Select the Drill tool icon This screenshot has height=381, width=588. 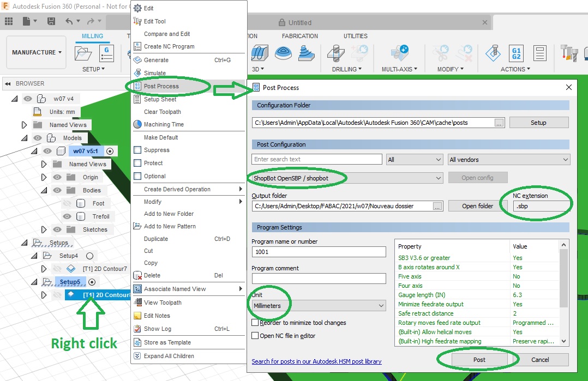click(x=336, y=53)
